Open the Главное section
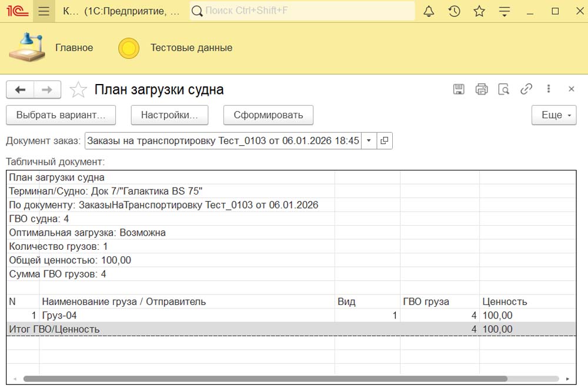This screenshot has height=392, width=588. [x=74, y=48]
